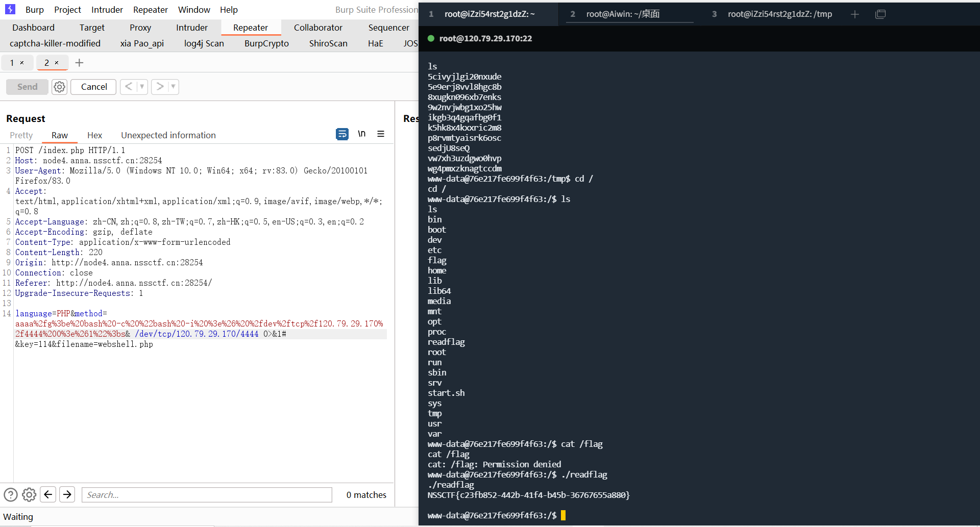Screen dimensions: 980x527
Task: Open captcha-killer-modified extension tab
Action: 55,43
